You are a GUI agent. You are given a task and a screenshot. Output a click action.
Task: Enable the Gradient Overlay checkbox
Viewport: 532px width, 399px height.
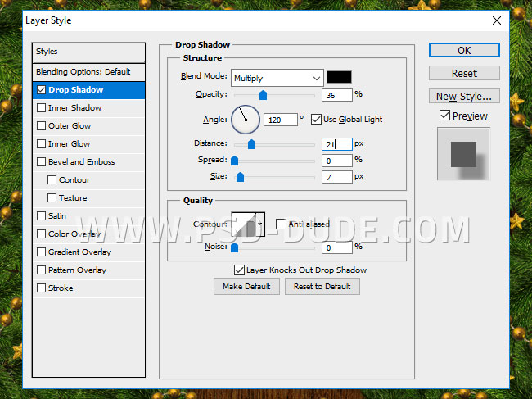[x=42, y=252]
